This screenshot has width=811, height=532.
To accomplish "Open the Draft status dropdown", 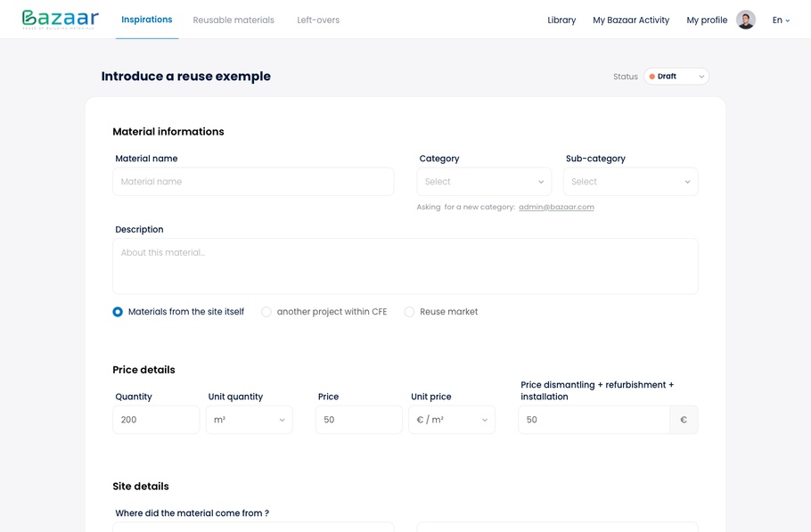I will point(676,77).
